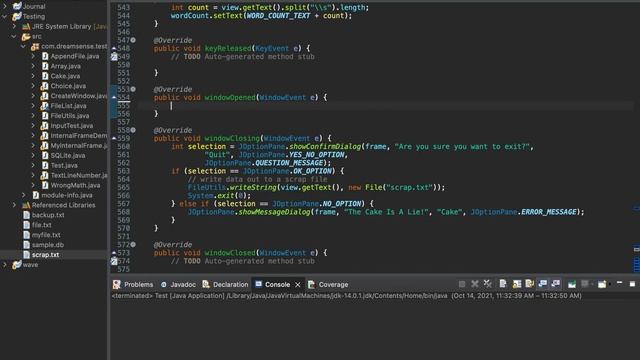Expand the Referenced Libraries node
640x360 pixels.
click(14, 205)
